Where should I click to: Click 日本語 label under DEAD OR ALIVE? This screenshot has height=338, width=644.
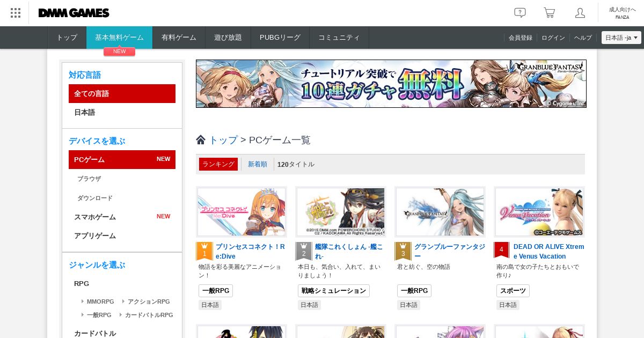pyautogui.click(x=508, y=305)
